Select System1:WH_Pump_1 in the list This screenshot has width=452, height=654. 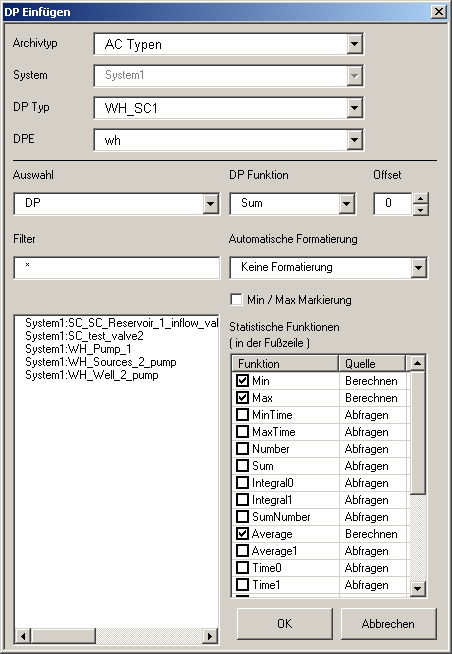78,349
